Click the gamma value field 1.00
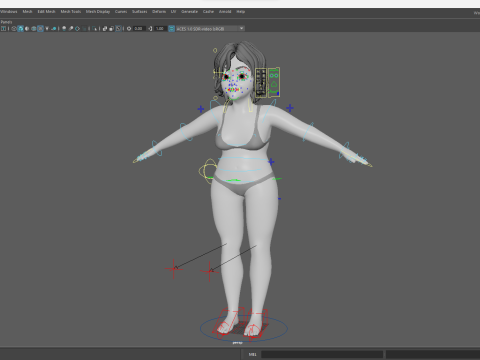This screenshot has width=480, height=360. pyautogui.click(x=160, y=29)
